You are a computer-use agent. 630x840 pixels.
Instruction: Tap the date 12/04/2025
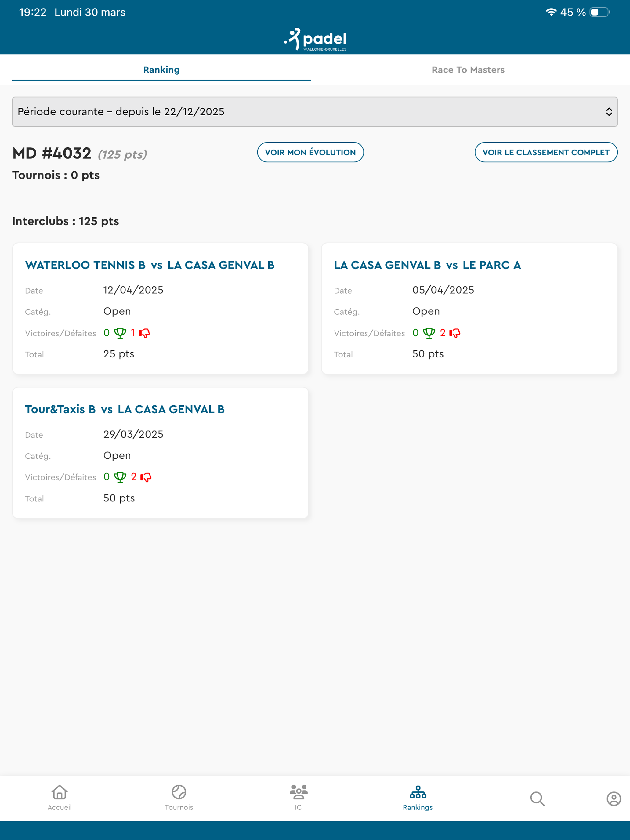pyautogui.click(x=133, y=290)
